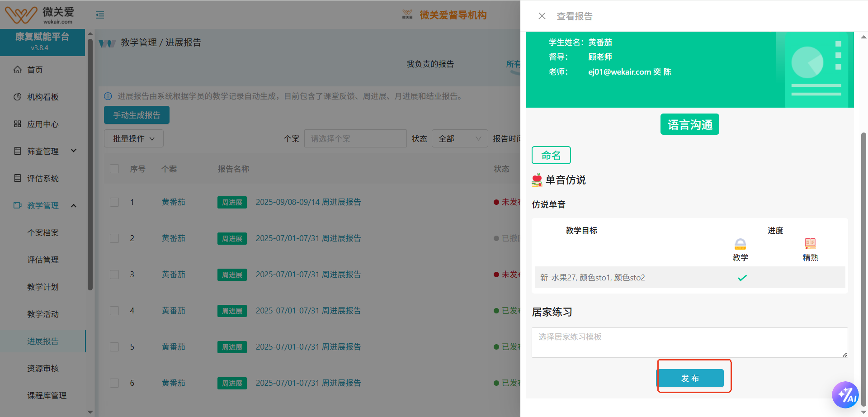Click the 选择居家练习模板 text field

coord(689,342)
